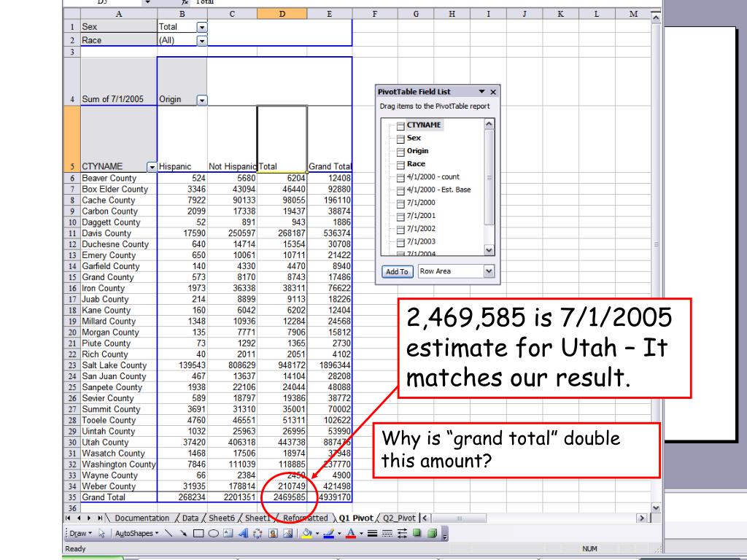
Task: Click the Salt Lake County cell
Action: (119, 365)
